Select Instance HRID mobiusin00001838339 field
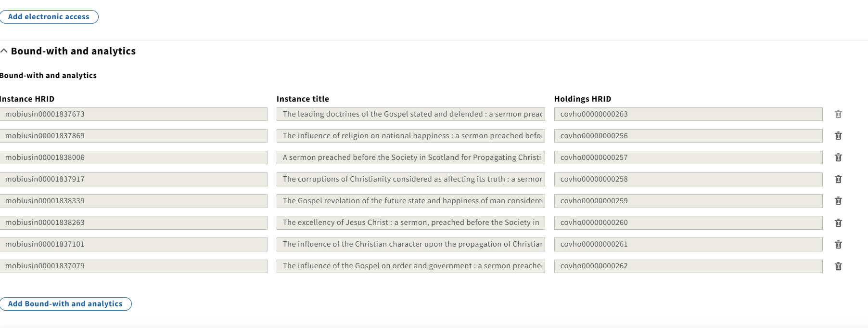The width and height of the screenshot is (868, 328). [x=133, y=201]
